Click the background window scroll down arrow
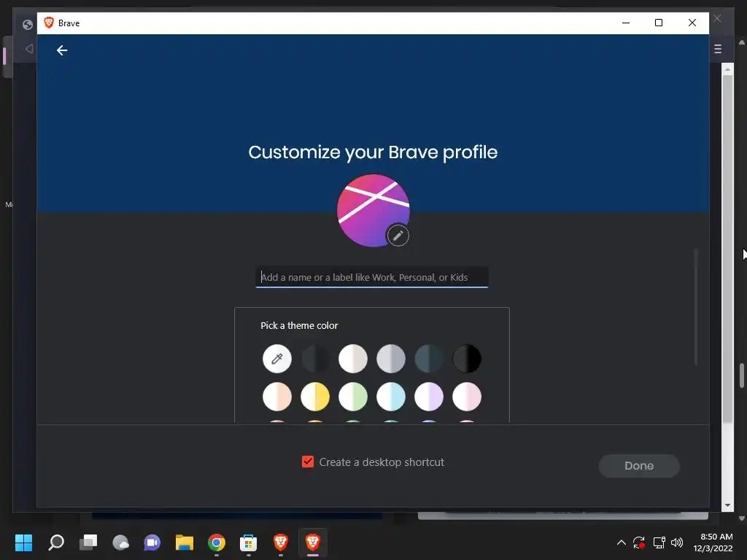The height and width of the screenshot is (560, 747). 727,505
